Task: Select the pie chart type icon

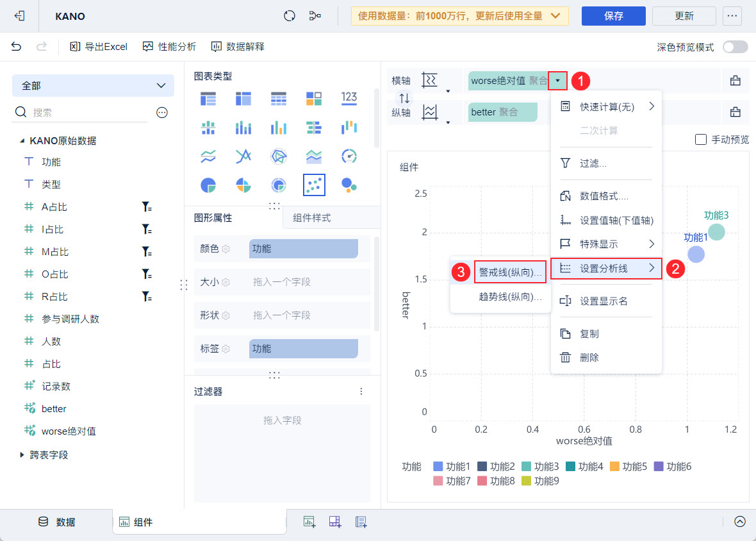Action: [208, 185]
